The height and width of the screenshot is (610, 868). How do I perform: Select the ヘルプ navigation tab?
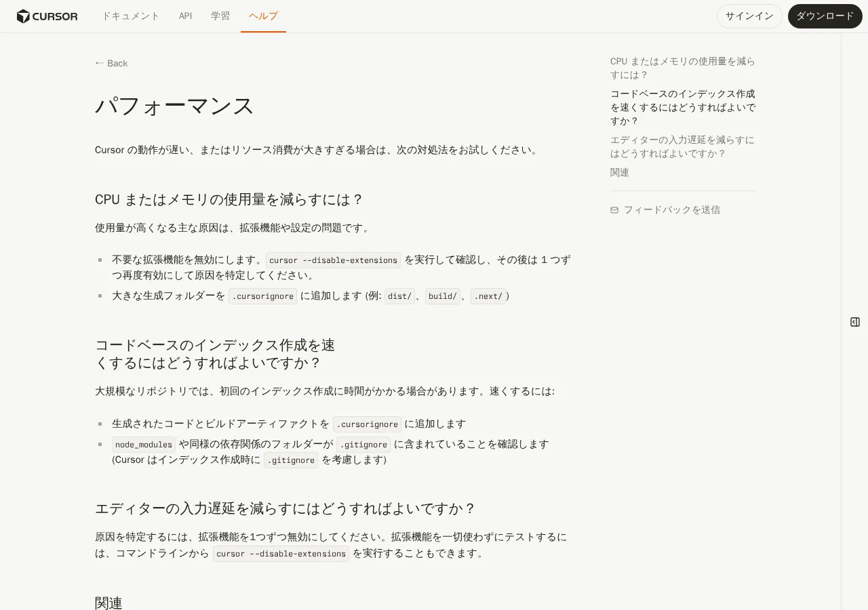(263, 16)
